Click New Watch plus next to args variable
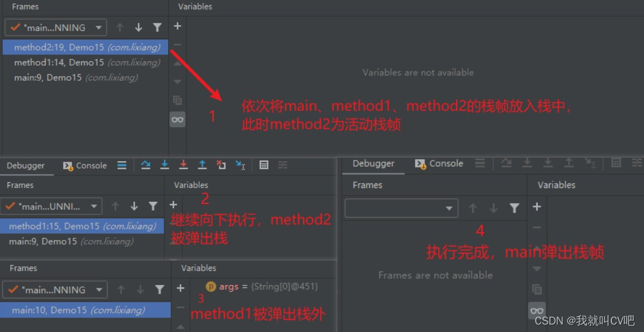Image resolution: width=644 pixels, height=332 pixels. click(x=180, y=288)
